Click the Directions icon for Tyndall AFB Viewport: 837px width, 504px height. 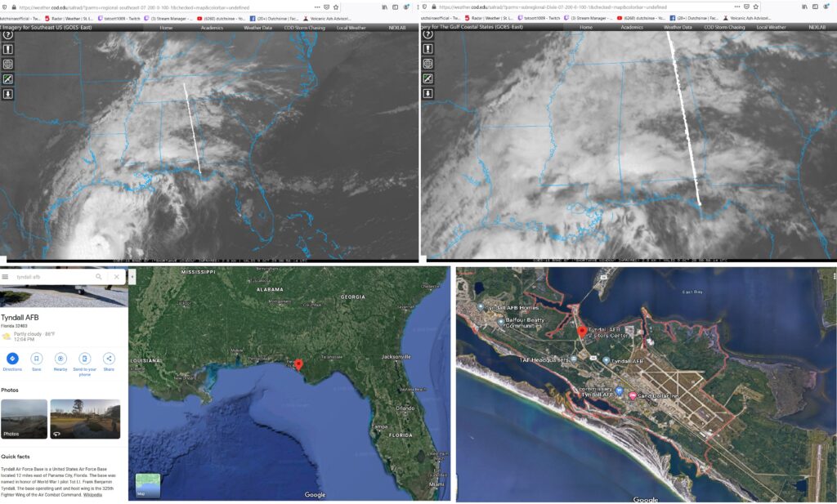coord(12,359)
